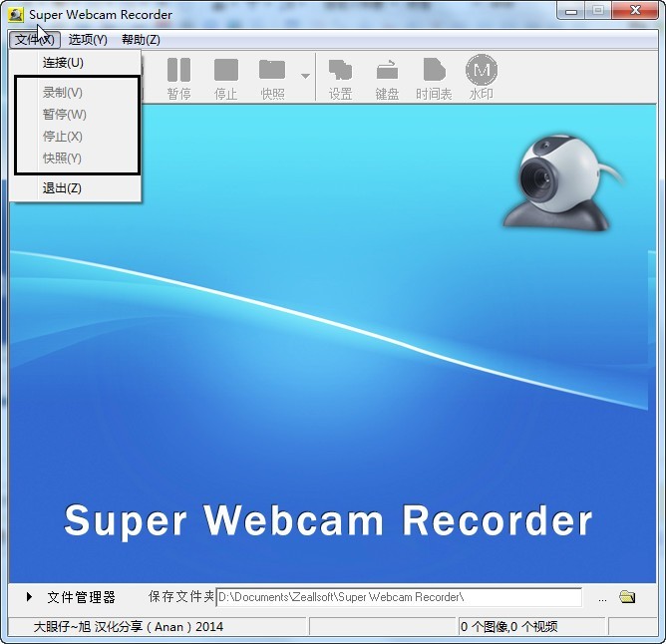Open the 帮助(Z) menu

(x=141, y=40)
